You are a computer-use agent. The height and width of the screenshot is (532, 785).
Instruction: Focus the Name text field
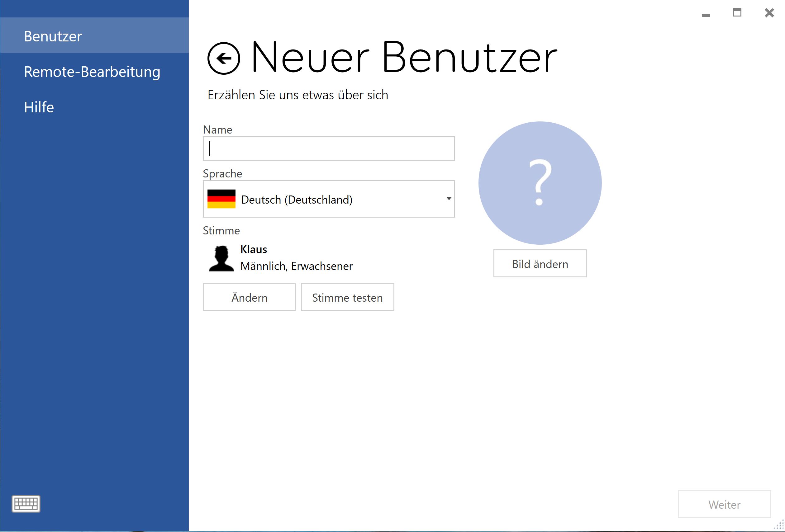pos(328,148)
